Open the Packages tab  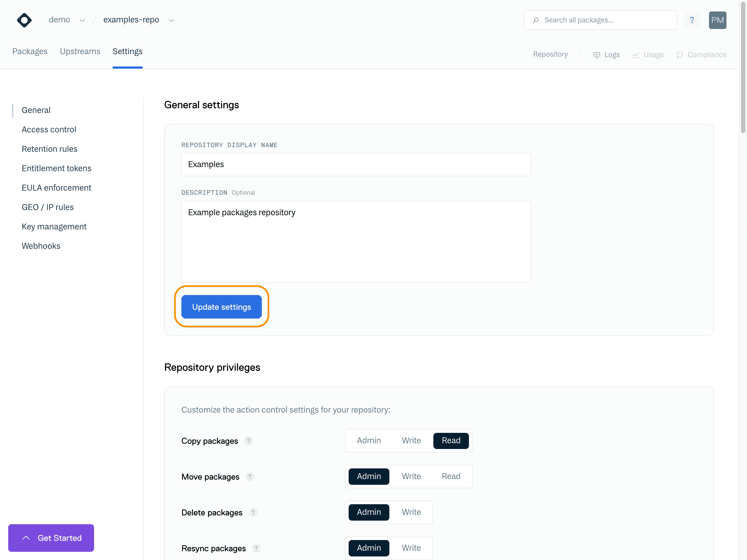tap(30, 51)
